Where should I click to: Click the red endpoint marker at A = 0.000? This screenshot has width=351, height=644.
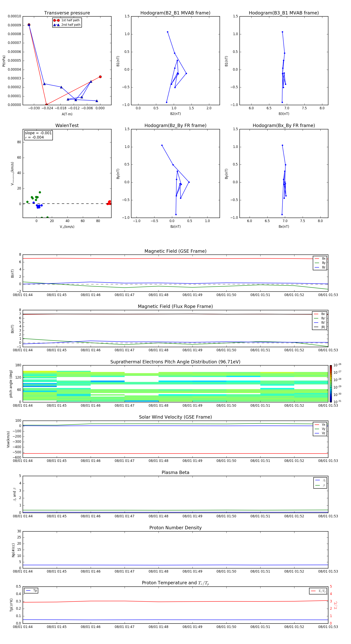tap(100, 77)
